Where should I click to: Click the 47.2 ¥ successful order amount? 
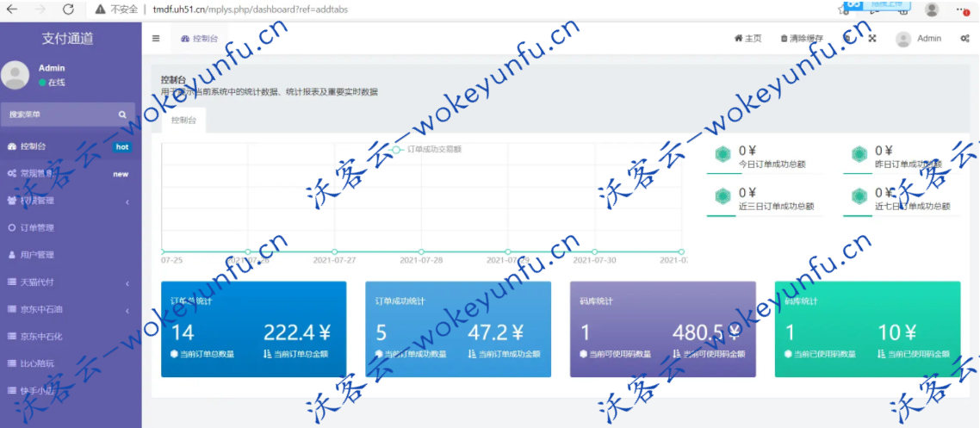[496, 332]
